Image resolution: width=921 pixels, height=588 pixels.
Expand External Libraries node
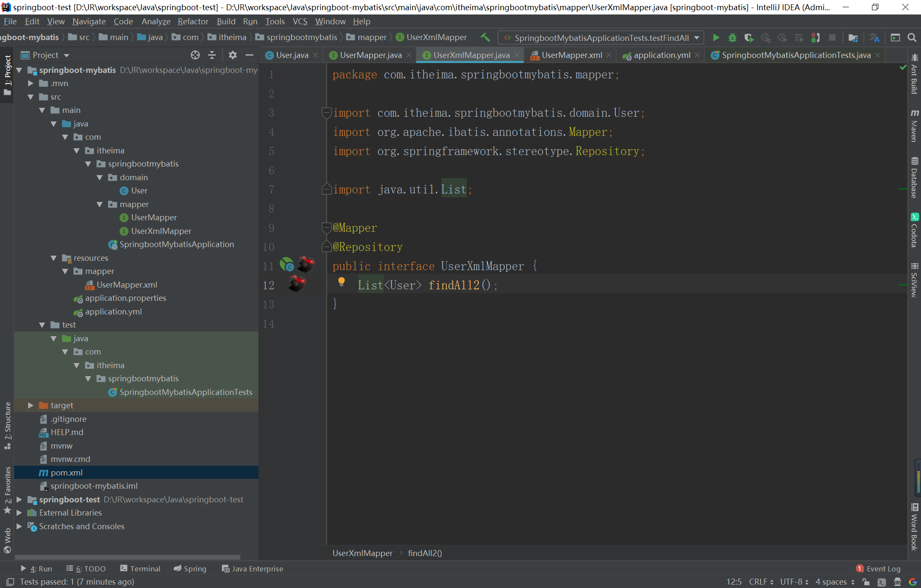pyautogui.click(x=19, y=513)
